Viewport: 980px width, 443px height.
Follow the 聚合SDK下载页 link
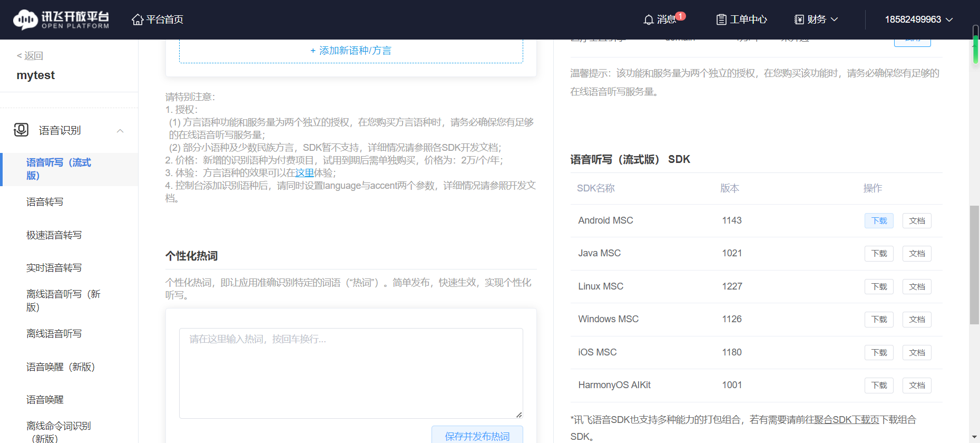point(846,420)
